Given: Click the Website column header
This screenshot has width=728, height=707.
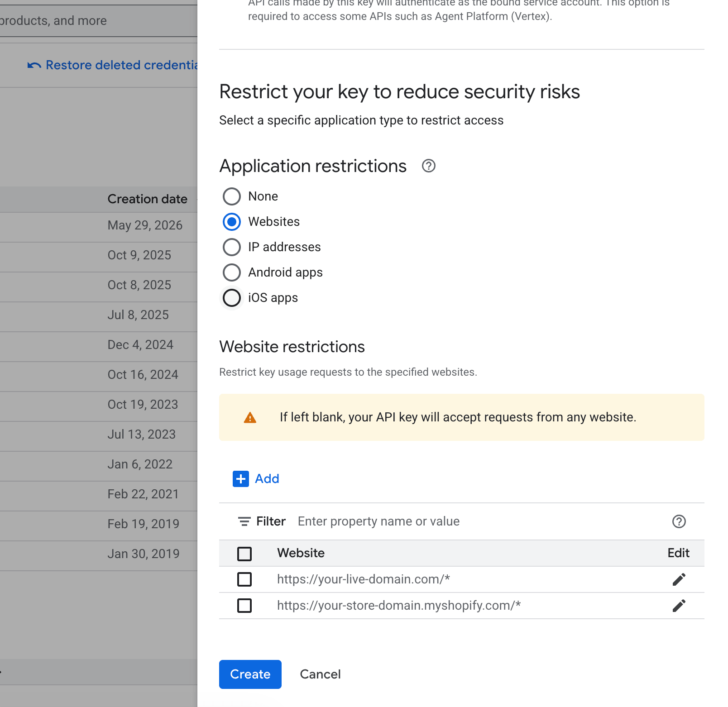Looking at the screenshot, I should click(301, 553).
